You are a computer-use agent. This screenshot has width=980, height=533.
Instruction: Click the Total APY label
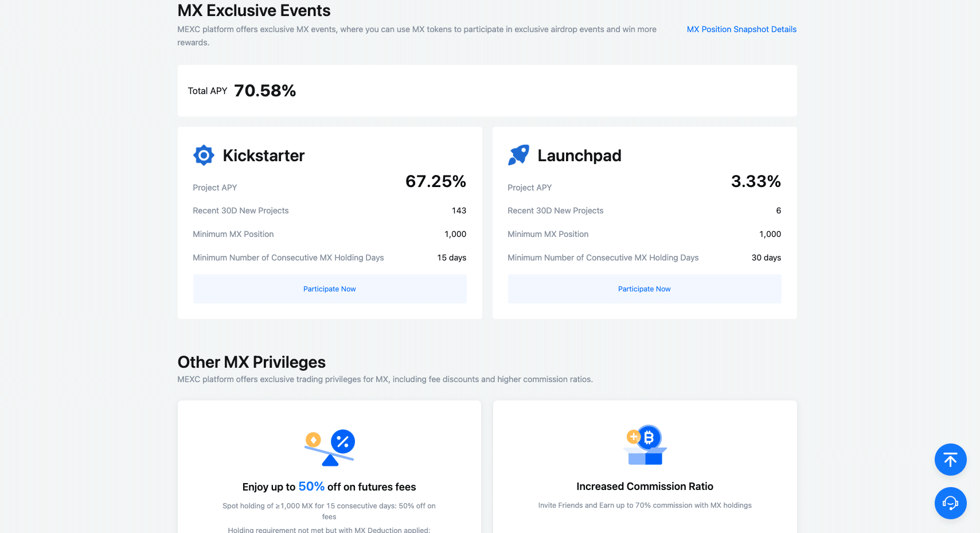208,91
